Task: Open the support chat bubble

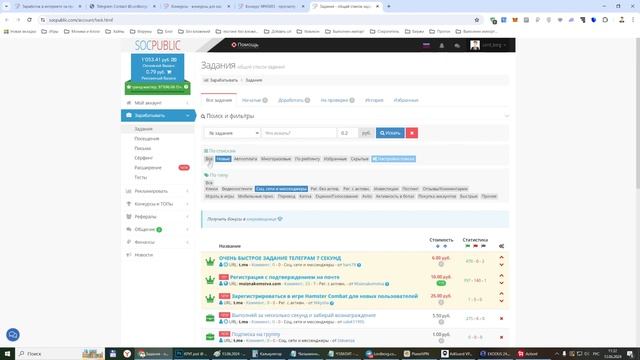Action: [13, 335]
